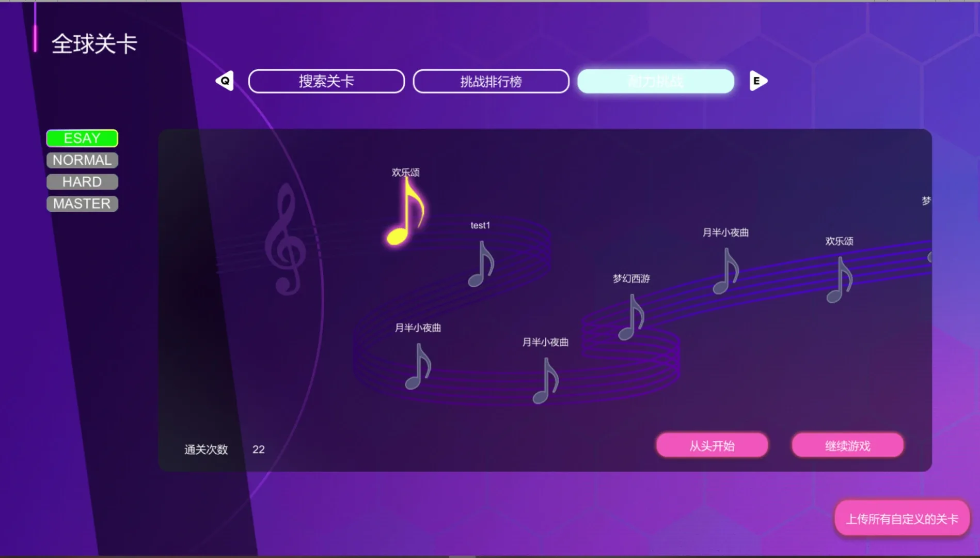This screenshot has width=980, height=558.
Task: Switch to the 挑战排行榜 tab
Action: tap(491, 81)
